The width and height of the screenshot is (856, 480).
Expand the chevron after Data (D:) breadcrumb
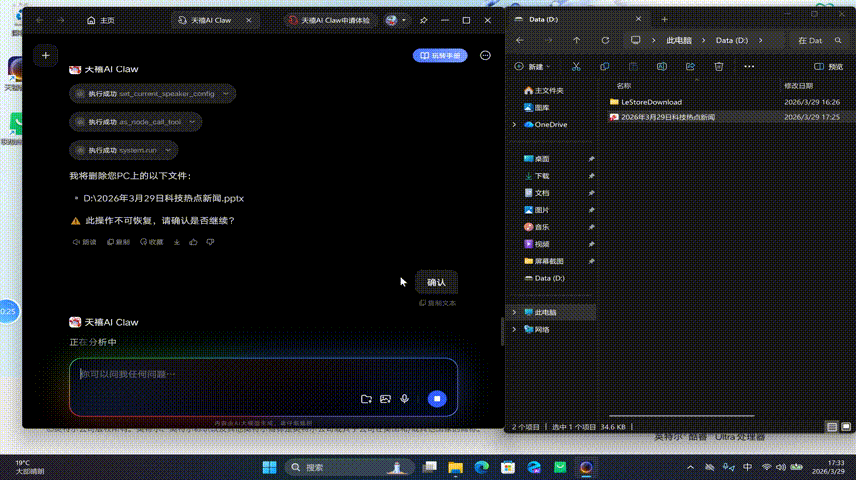[x=760, y=40]
